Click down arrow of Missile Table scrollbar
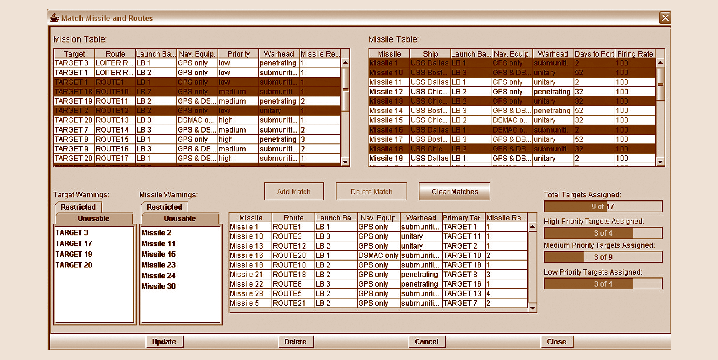This screenshot has width=718, height=360. pos(660,161)
